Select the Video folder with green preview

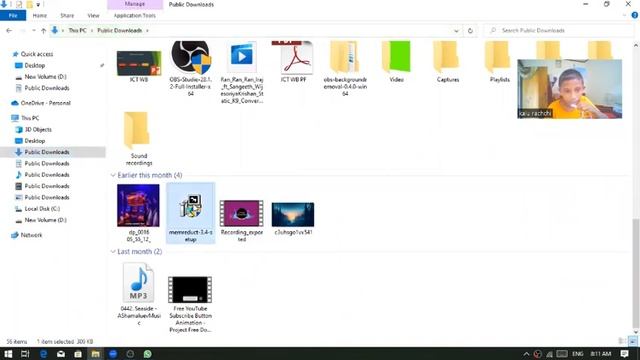click(x=396, y=61)
